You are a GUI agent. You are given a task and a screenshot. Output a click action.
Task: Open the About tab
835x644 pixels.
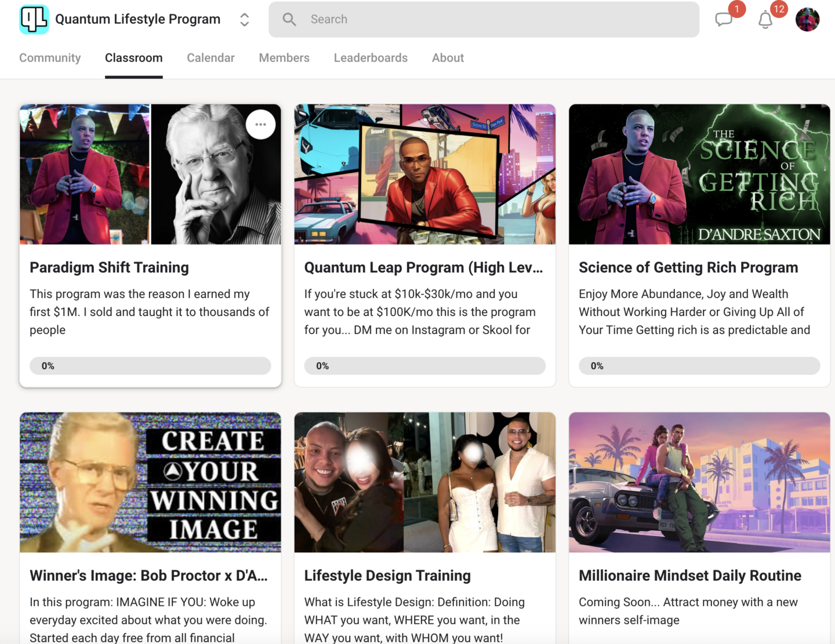447,57
